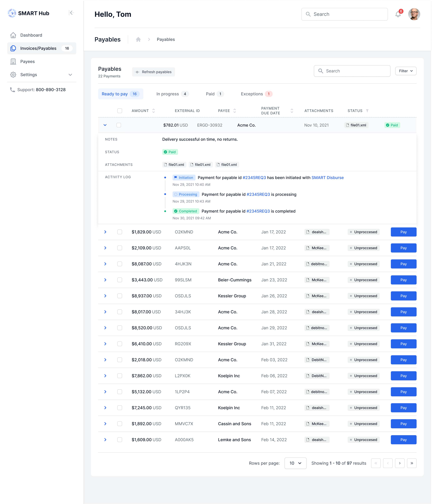Open the SMART Disburse link in the activity log

click(x=327, y=178)
